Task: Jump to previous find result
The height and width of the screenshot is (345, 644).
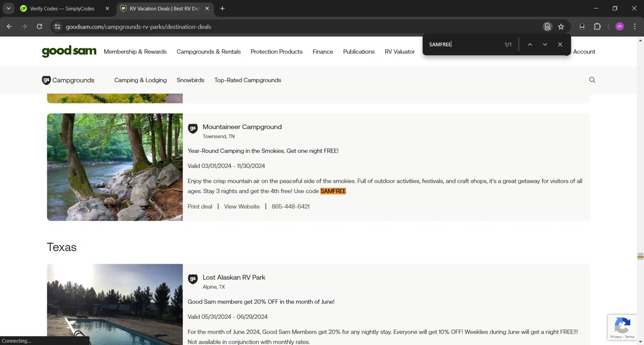Action: coord(530,45)
